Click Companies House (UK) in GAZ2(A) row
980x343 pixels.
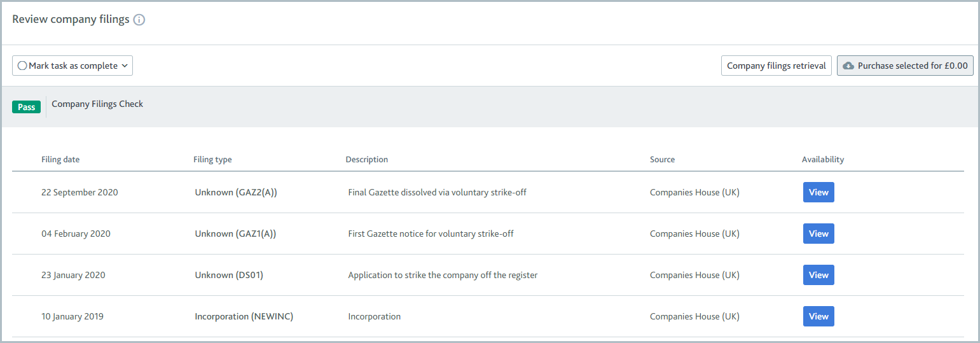click(x=694, y=192)
